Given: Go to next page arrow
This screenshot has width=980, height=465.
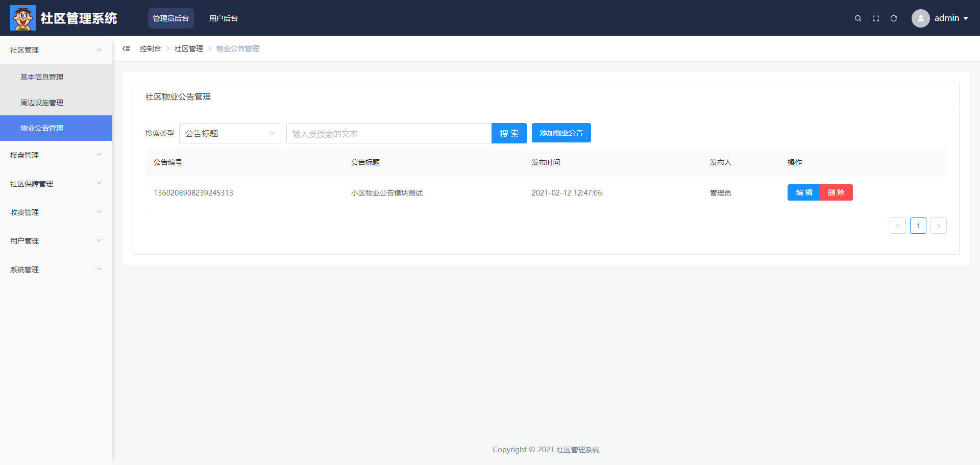Looking at the screenshot, I should pyautogui.click(x=938, y=226).
